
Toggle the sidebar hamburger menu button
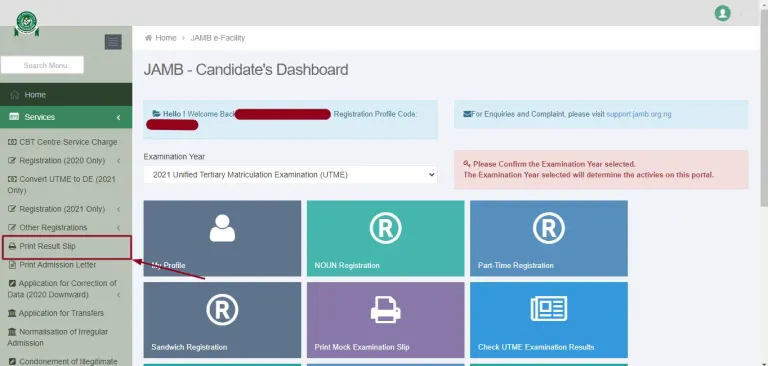pyautogui.click(x=113, y=42)
